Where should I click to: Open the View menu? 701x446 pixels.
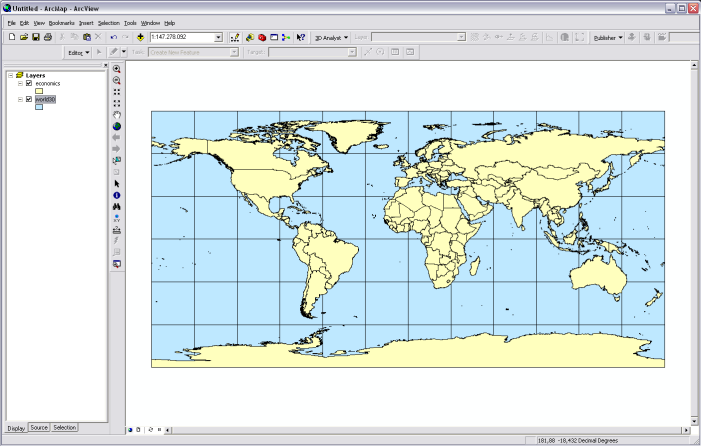[x=39, y=23]
